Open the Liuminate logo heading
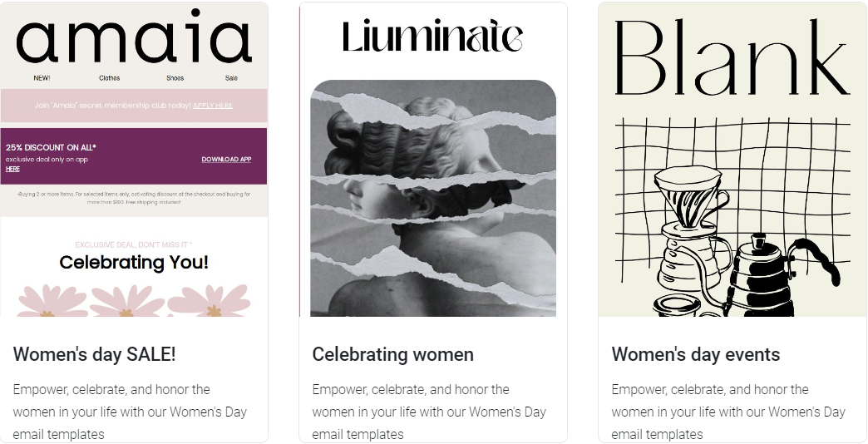This screenshot has width=868, height=444. 432,37
